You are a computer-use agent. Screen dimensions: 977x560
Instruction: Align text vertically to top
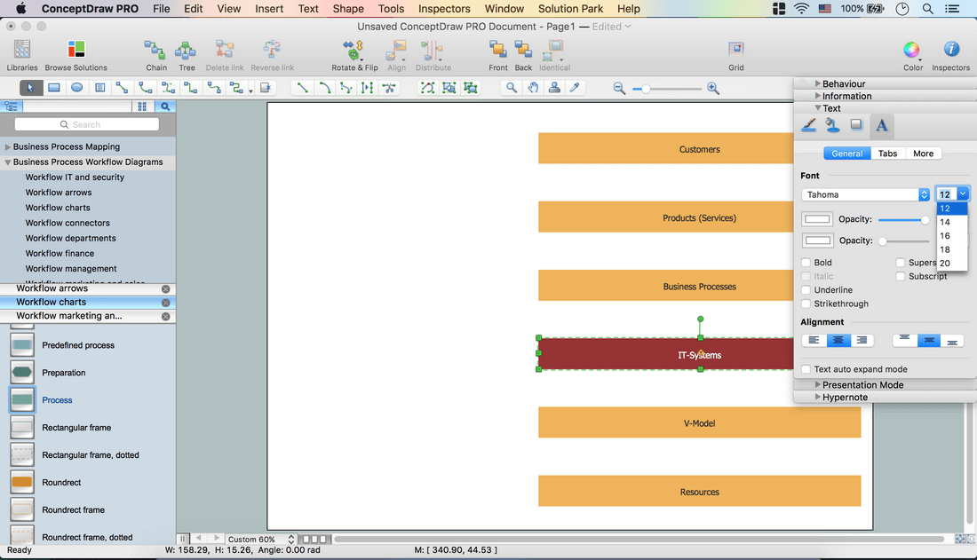tap(904, 340)
